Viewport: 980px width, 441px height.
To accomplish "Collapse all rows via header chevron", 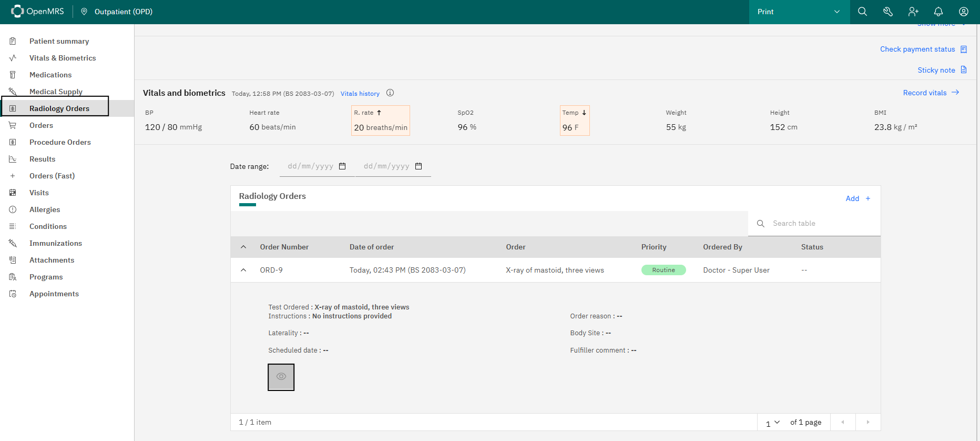I will pyautogui.click(x=243, y=247).
